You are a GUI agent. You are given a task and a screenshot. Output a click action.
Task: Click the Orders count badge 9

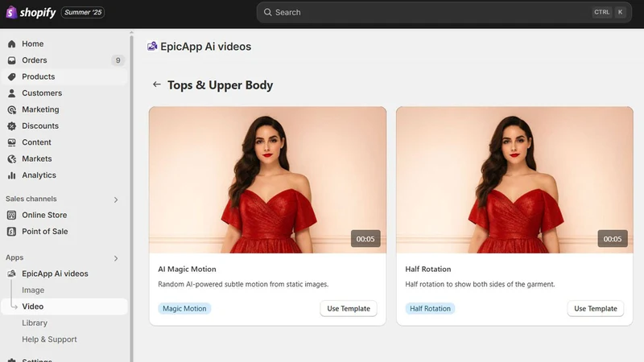coord(118,60)
